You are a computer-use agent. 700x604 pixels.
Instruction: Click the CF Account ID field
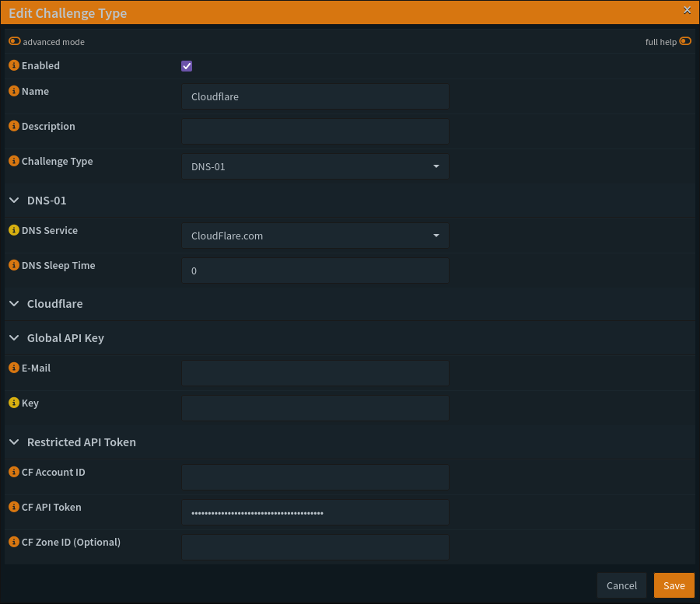pyautogui.click(x=315, y=477)
